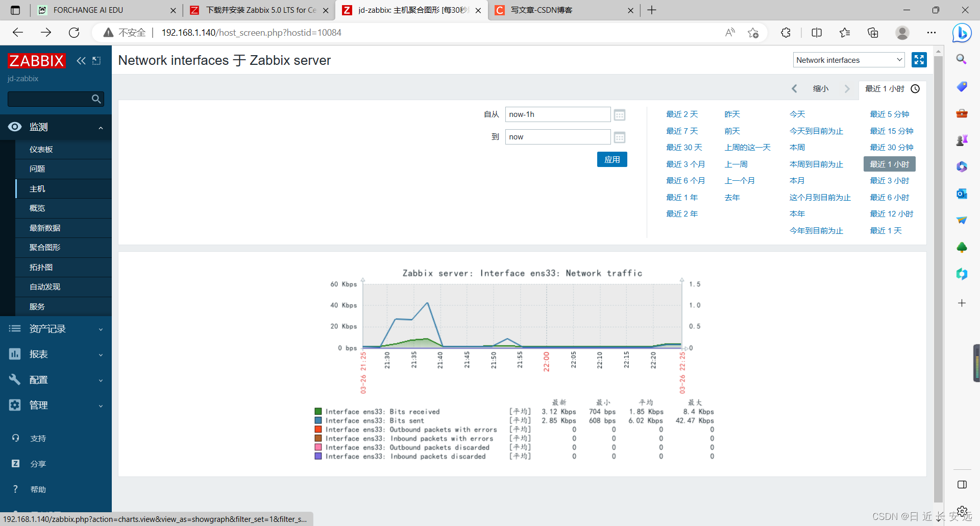Screen dimensions: 980x526
Task: Toggle split screen browser icon
Action: (817, 33)
